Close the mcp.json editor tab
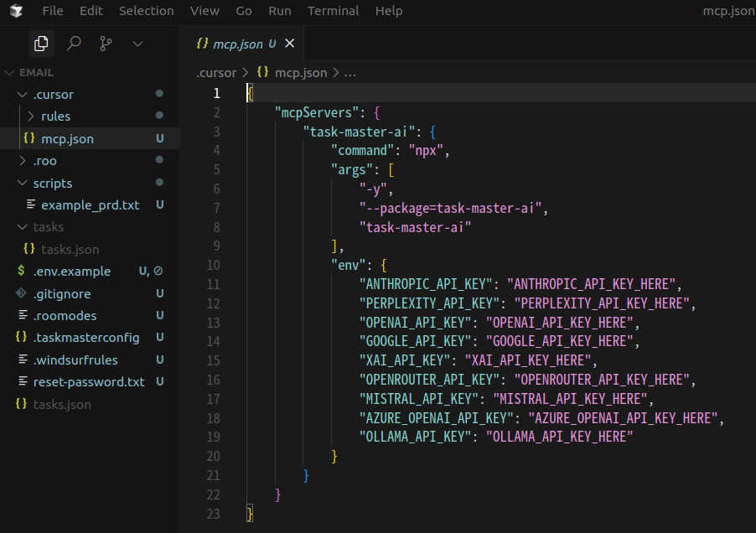 290,44
